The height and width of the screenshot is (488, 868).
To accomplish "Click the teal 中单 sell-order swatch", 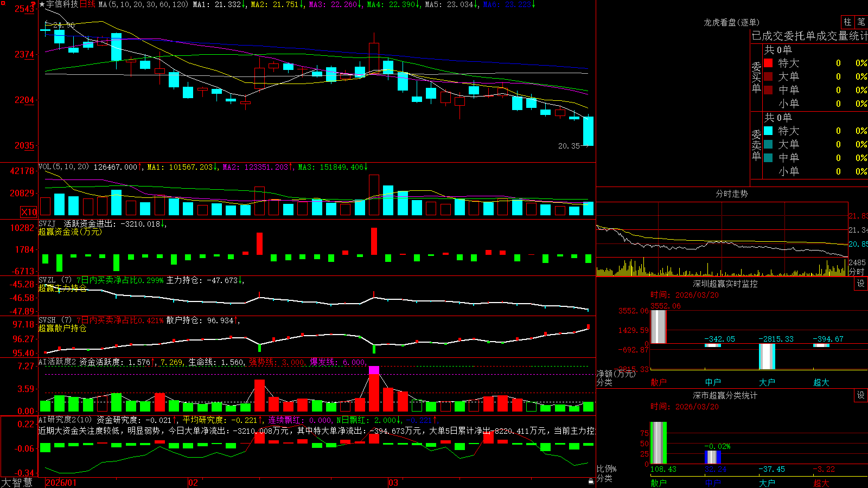I will (x=768, y=158).
